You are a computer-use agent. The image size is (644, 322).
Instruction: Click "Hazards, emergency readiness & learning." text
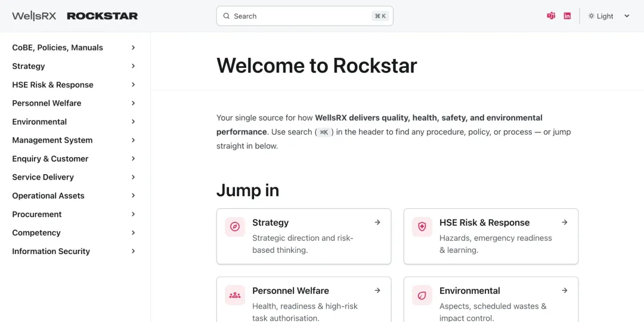pos(496,244)
